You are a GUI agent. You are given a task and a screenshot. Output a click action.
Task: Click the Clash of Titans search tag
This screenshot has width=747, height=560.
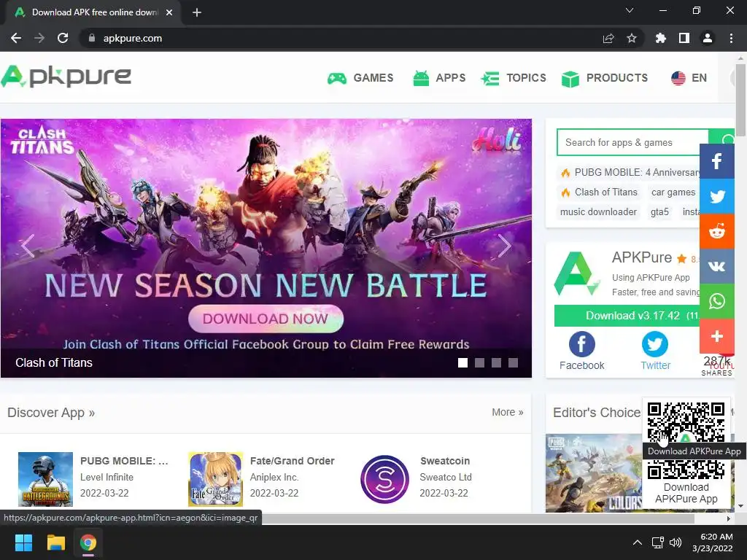coord(600,192)
